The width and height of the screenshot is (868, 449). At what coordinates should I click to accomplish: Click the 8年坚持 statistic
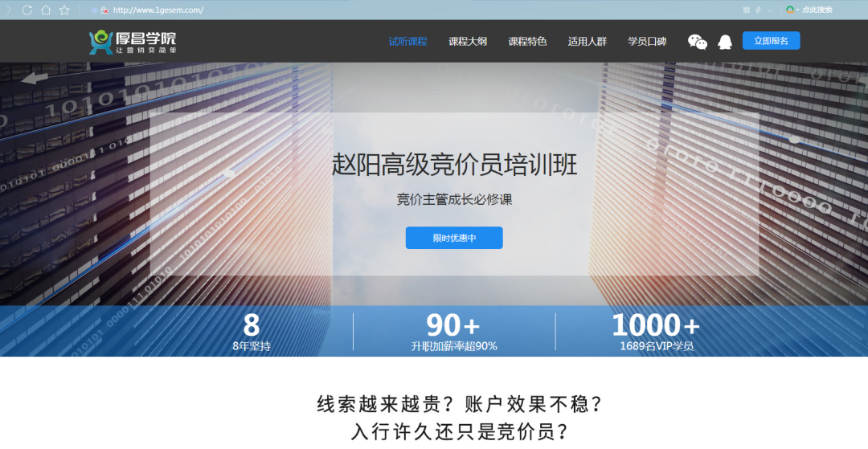[x=252, y=346]
